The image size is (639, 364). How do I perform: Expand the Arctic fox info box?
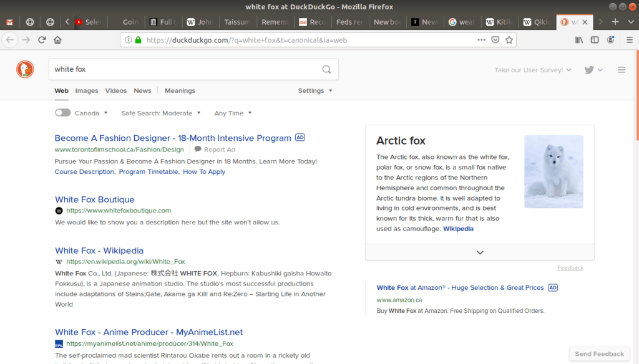point(480,252)
